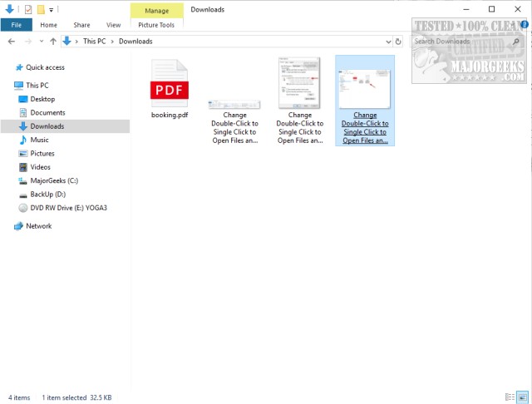Expand the chevron after This PC
The image size is (532, 404).
[112, 42]
